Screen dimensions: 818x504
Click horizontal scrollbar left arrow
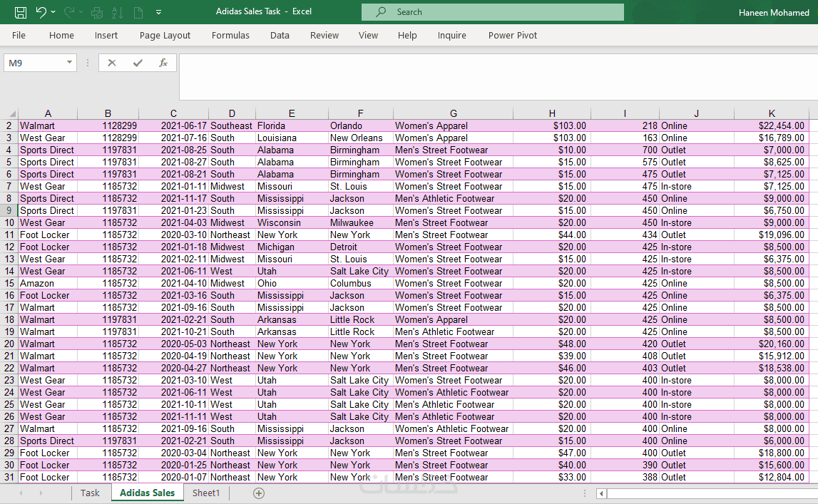601,493
